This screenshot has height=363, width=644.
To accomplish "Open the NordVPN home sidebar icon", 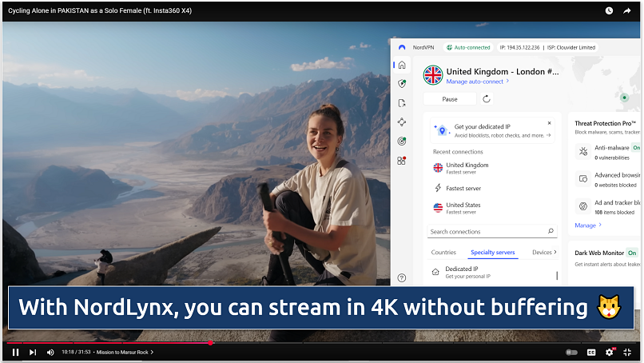I will click(x=402, y=65).
